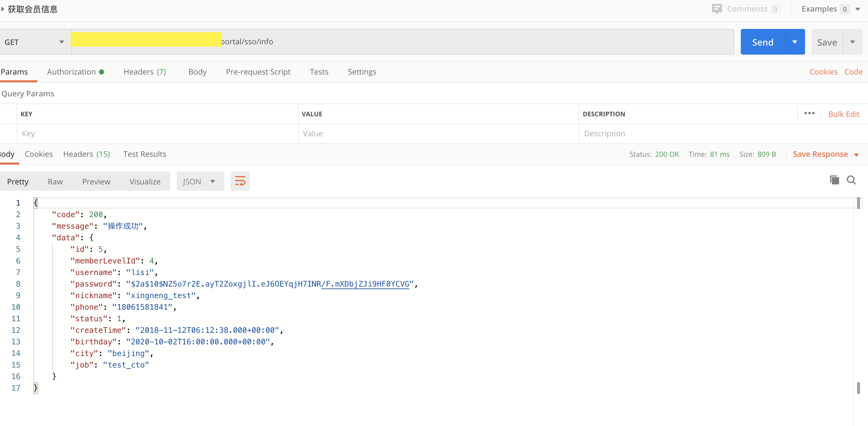The height and width of the screenshot is (426, 868).
Task: Copy response using clipboard icon
Action: pyautogui.click(x=834, y=180)
